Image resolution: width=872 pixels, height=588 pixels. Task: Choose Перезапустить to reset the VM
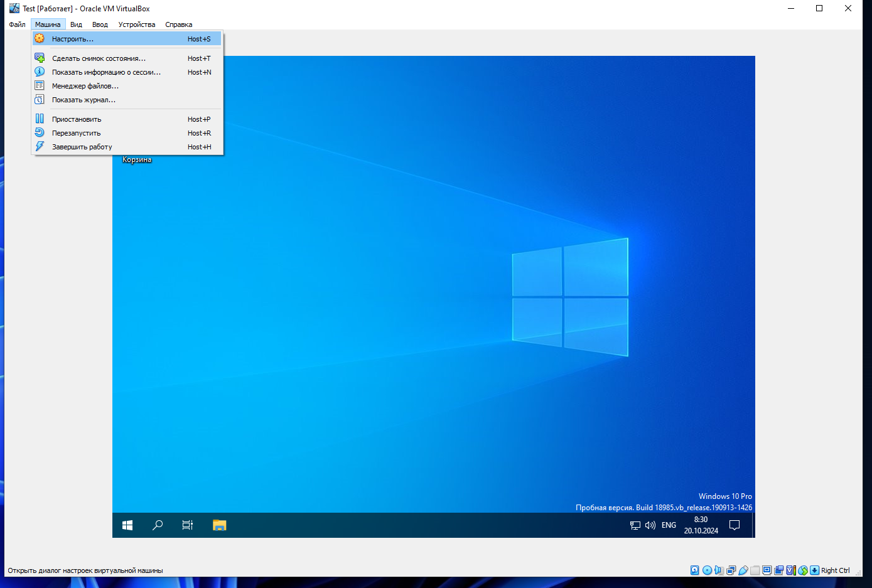tap(127, 133)
